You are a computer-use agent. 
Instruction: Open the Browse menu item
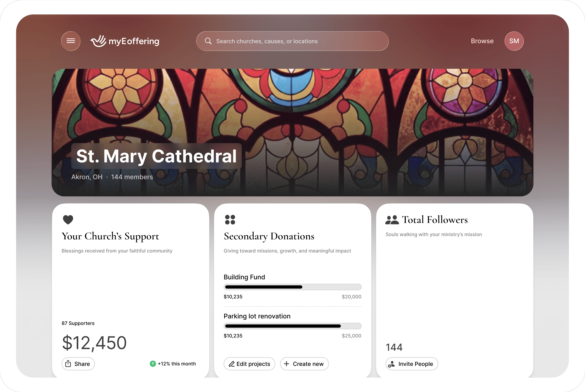coord(482,41)
